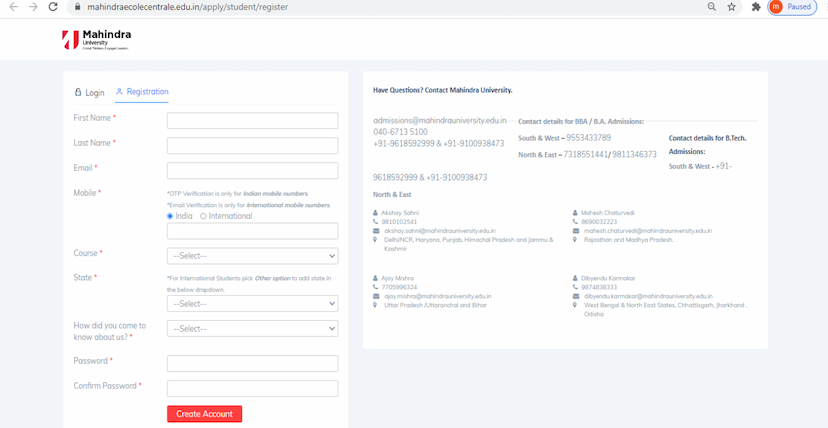Focus the Email input field
This screenshot has height=428, width=828.
pyautogui.click(x=252, y=170)
